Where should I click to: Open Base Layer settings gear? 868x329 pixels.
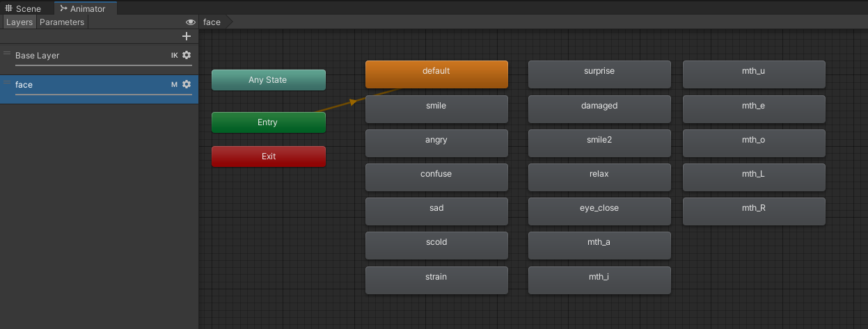pyautogui.click(x=187, y=55)
